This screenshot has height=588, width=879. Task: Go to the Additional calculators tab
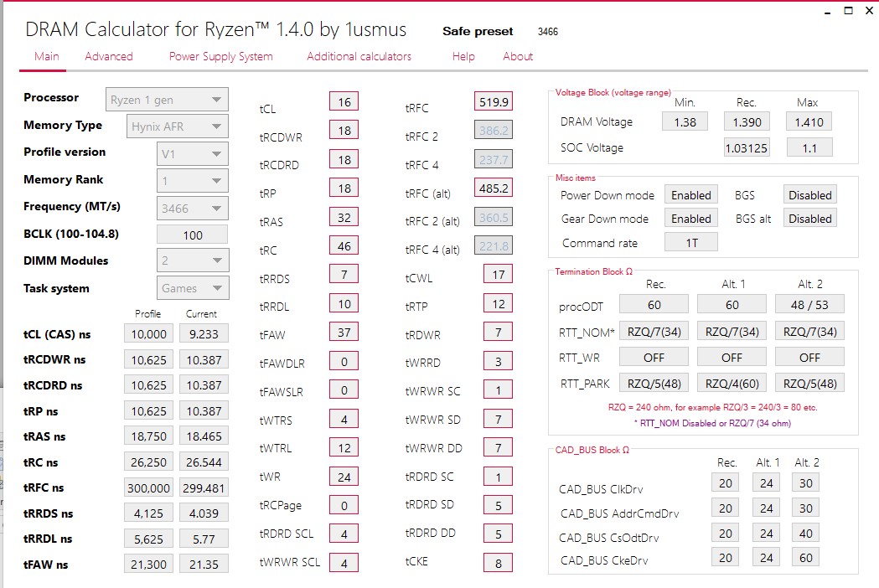(359, 57)
